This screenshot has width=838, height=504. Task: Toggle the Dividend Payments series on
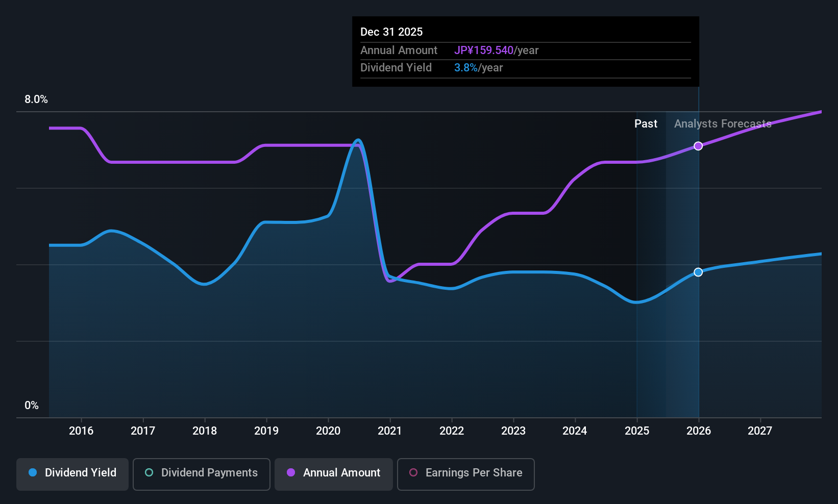(x=201, y=474)
